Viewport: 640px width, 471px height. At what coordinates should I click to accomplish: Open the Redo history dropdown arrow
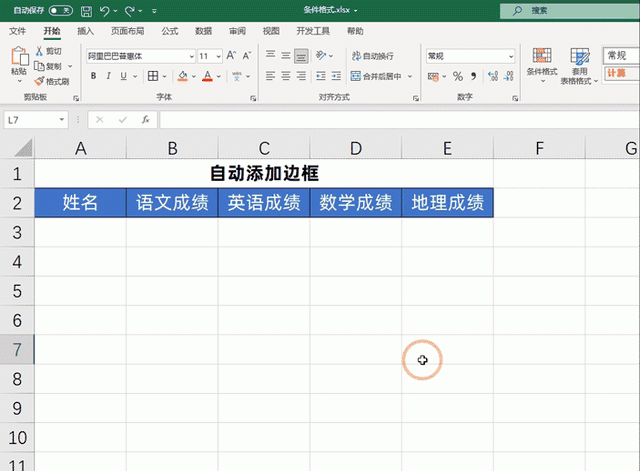140,11
